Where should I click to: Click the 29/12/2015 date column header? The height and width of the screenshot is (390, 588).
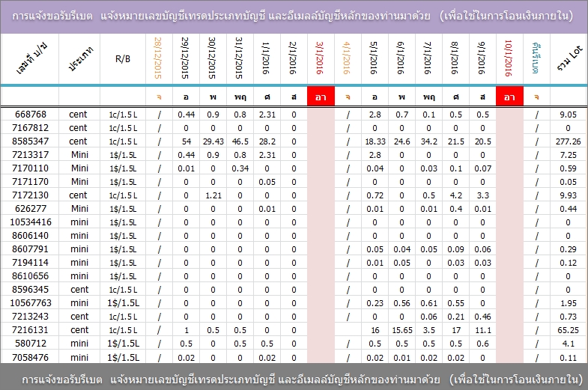click(x=186, y=59)
